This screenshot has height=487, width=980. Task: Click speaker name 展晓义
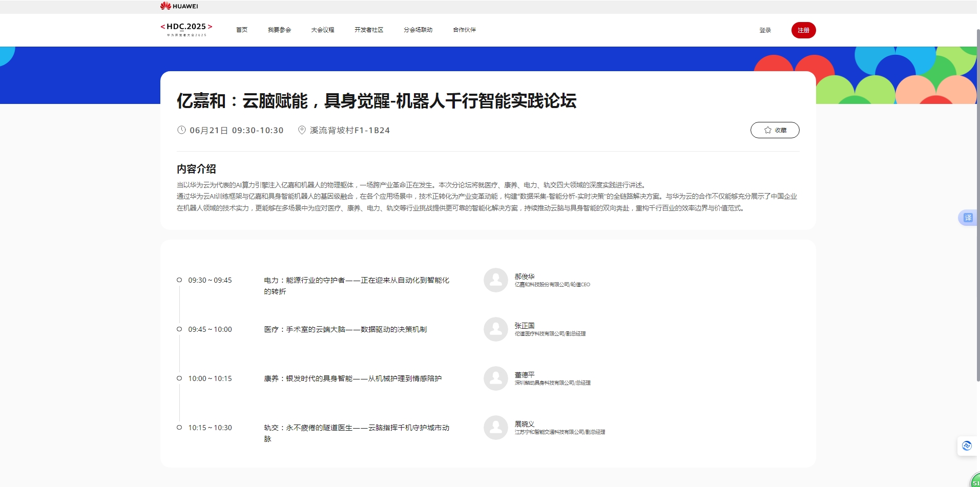[x=525, y=424]
